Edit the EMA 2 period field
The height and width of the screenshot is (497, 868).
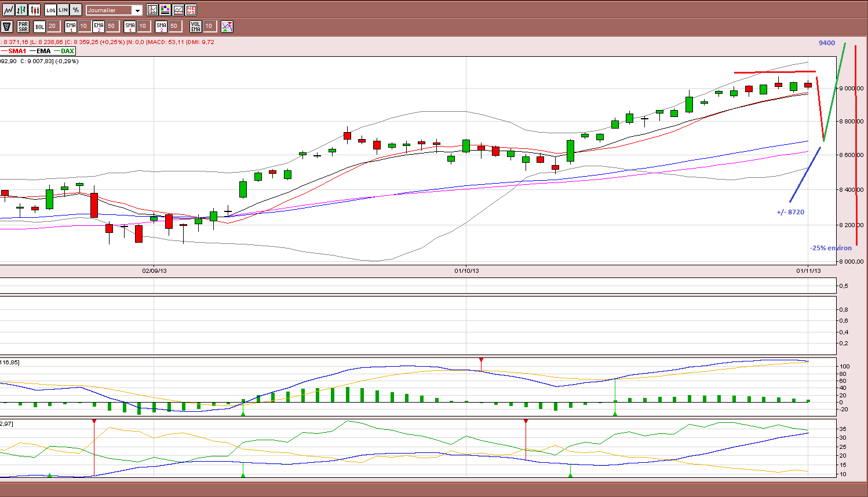click(112, 26)
